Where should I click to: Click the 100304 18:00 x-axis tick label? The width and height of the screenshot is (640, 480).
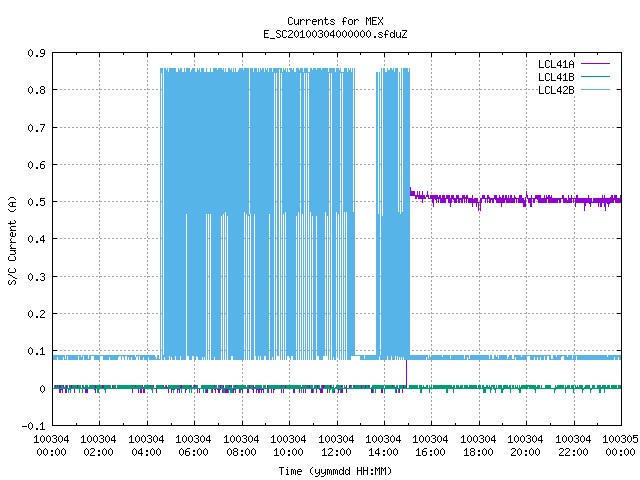click(478, 446)
